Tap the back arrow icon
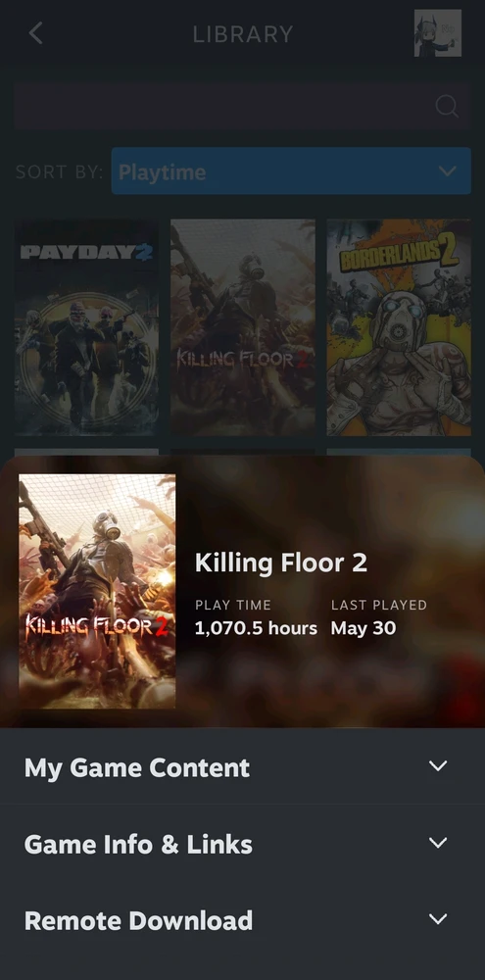 [x=35, y=33]
